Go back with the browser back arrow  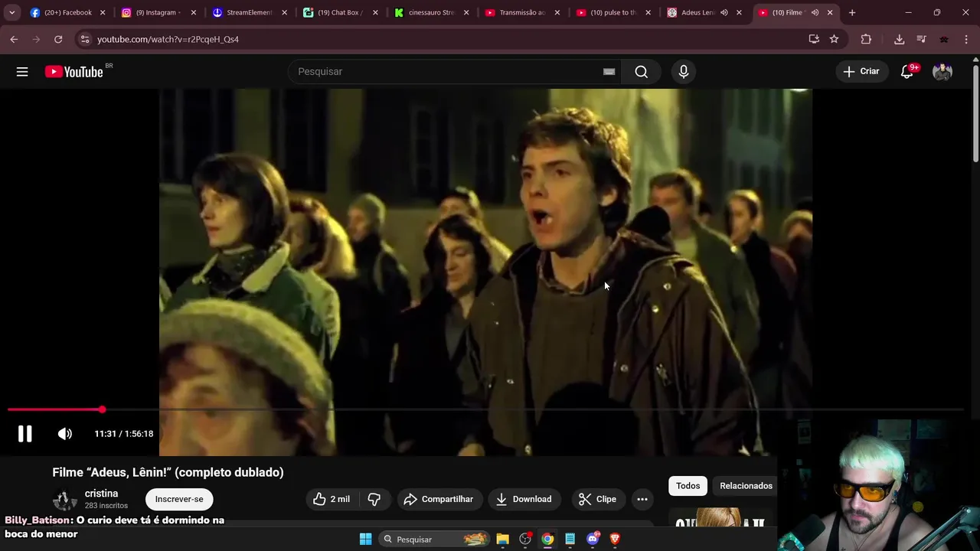14,39
